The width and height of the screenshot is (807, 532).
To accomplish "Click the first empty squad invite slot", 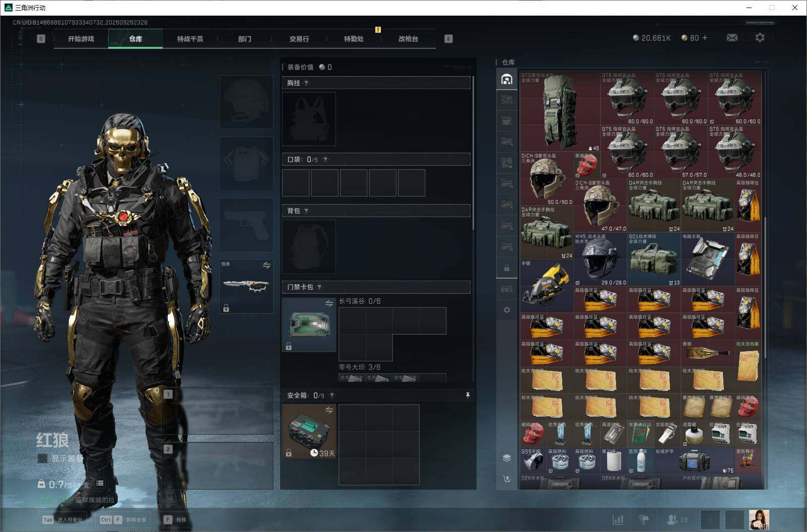I will coord(710,519).
